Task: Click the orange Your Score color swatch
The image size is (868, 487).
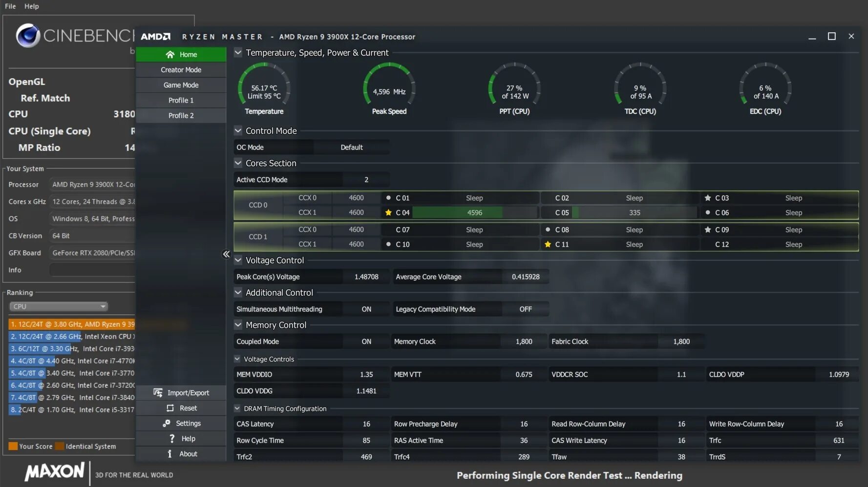Action: click(x=13, y=446)
